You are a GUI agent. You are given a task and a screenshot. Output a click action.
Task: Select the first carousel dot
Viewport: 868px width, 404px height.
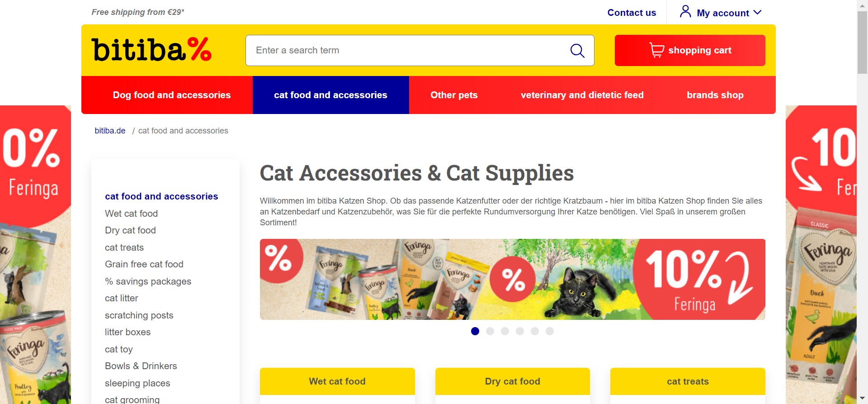(475, 331)
